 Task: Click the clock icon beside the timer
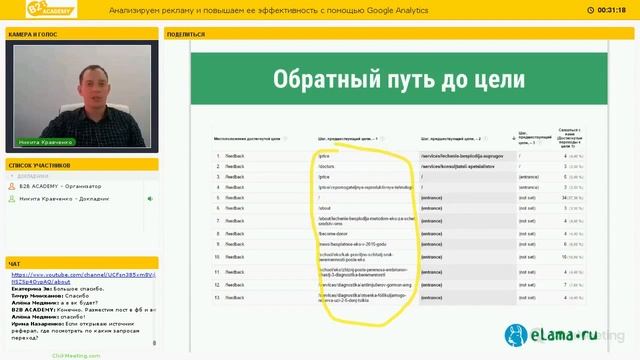point(590,10)
